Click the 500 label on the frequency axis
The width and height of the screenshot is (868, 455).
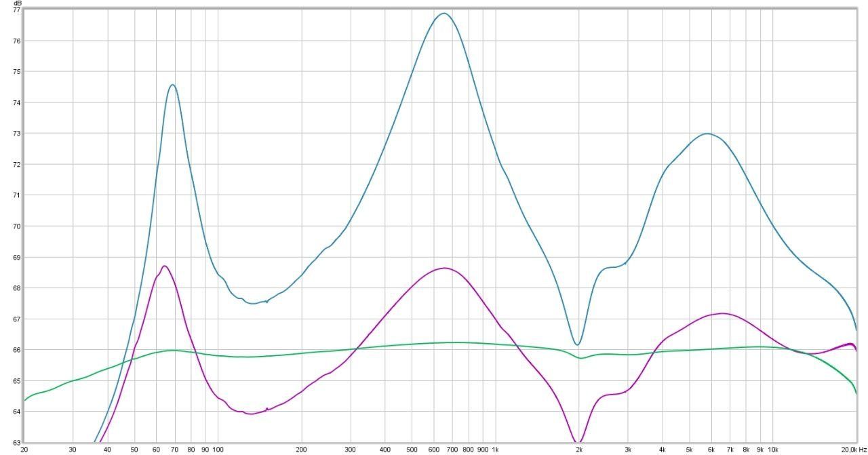pyautogui.click(x=412, y=450)
